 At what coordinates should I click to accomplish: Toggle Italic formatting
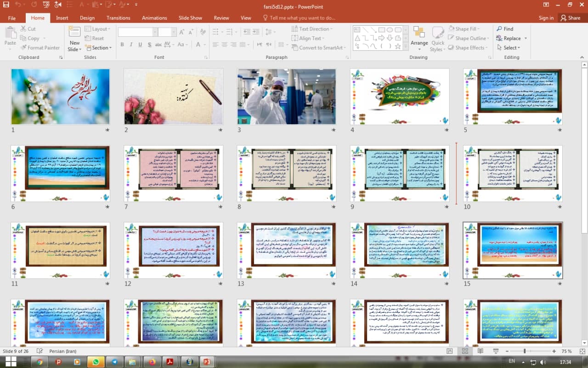131,45
